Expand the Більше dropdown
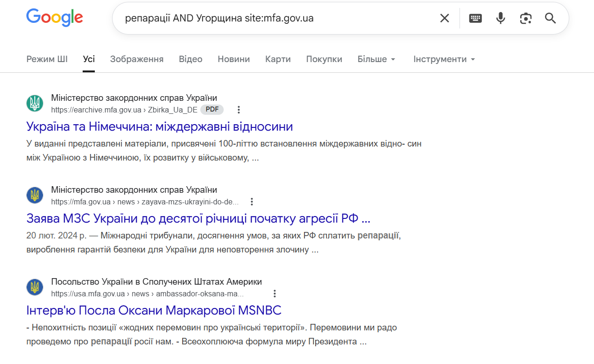The image size is (594, 364). pyautogui.click(x=376, y=59)
